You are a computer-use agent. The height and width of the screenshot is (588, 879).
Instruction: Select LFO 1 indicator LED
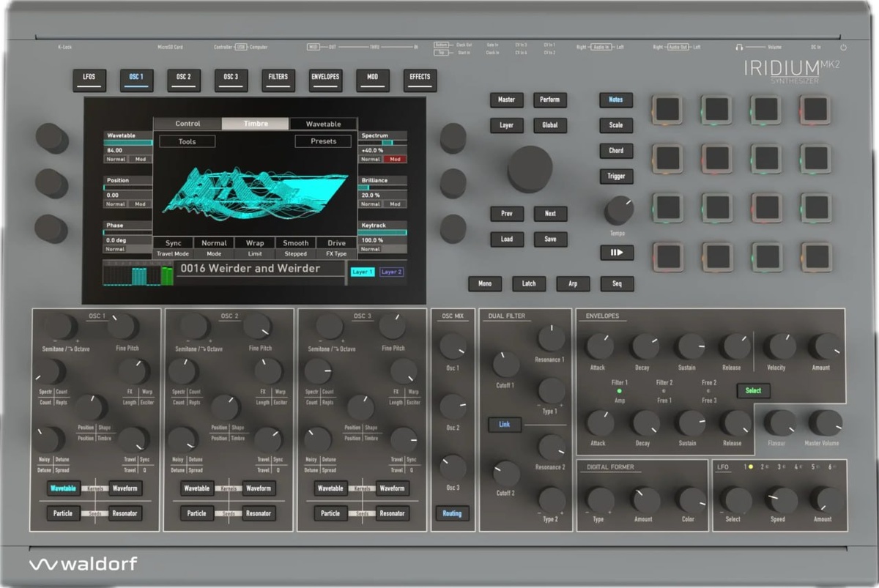pos(751,466)
